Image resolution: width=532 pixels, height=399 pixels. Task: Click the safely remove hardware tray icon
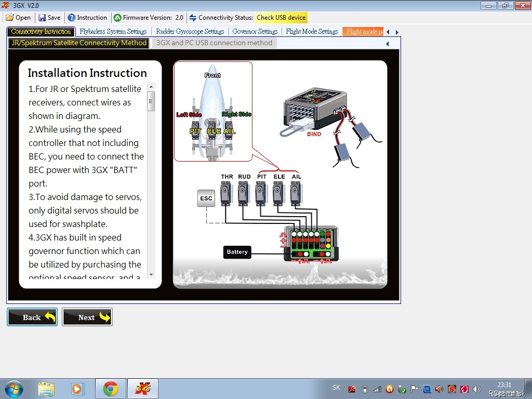click(402, 389)
